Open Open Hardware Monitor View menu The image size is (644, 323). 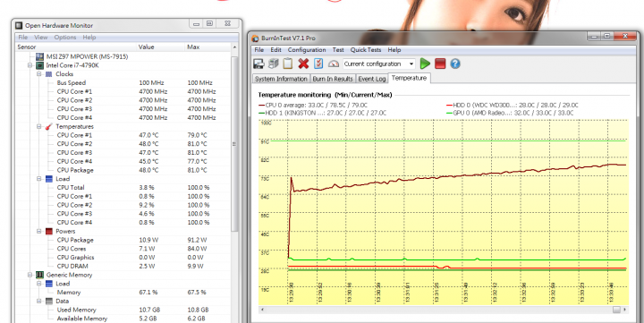(x=40, y=37)
